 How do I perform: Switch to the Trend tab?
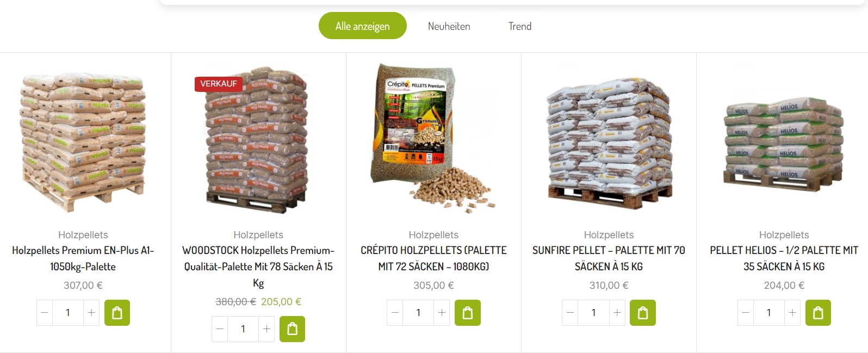click(x=520, y=26)
